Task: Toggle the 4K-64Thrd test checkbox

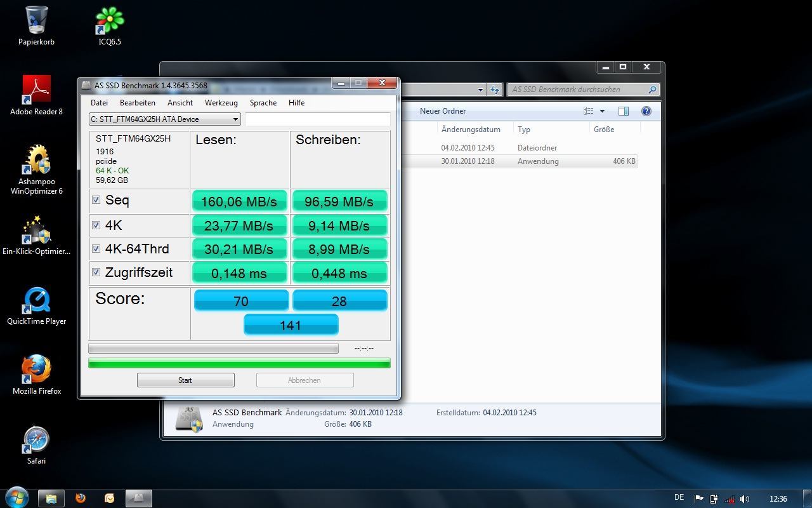Action: [96, 248]
